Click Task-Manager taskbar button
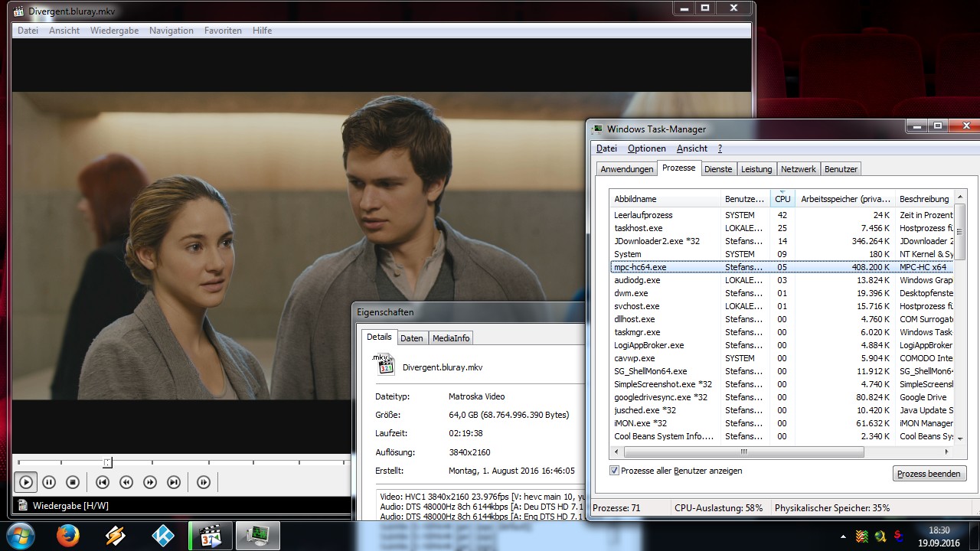The width and height of the screenshot is (980, 551). tap(258, 536)
